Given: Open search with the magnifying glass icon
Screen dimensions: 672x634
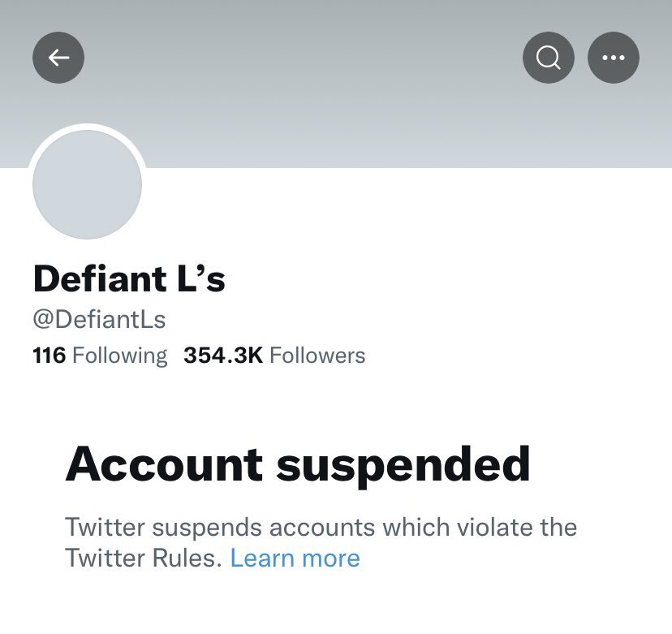Looking at the screenshot, I should click(549, 57).
